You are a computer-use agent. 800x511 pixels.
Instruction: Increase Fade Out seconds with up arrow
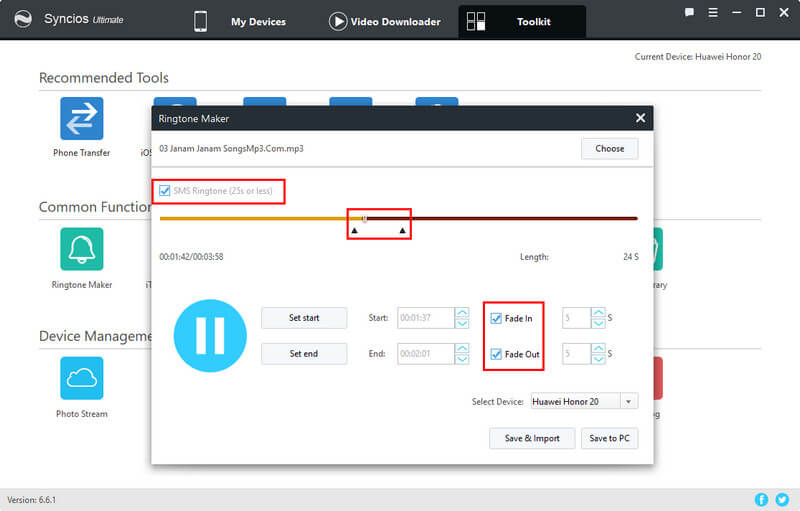click(598, 348)
